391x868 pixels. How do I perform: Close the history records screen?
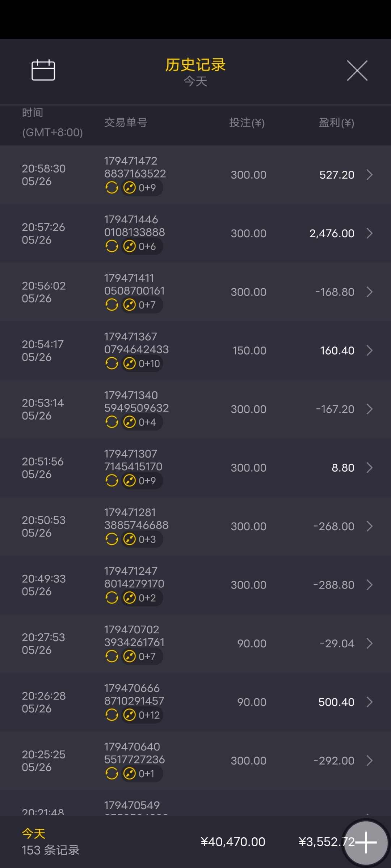357,71
